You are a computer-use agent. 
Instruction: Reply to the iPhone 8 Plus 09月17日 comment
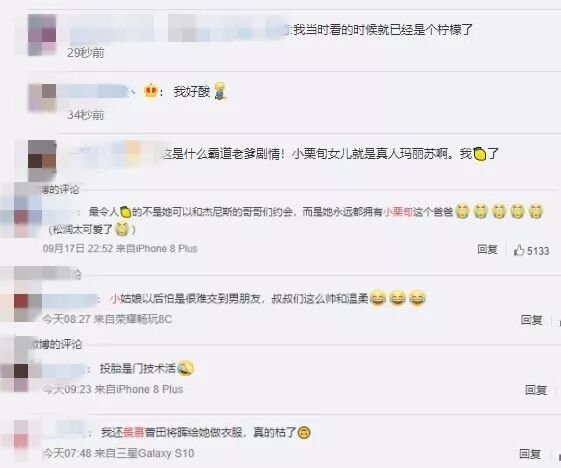coord(487,249)
